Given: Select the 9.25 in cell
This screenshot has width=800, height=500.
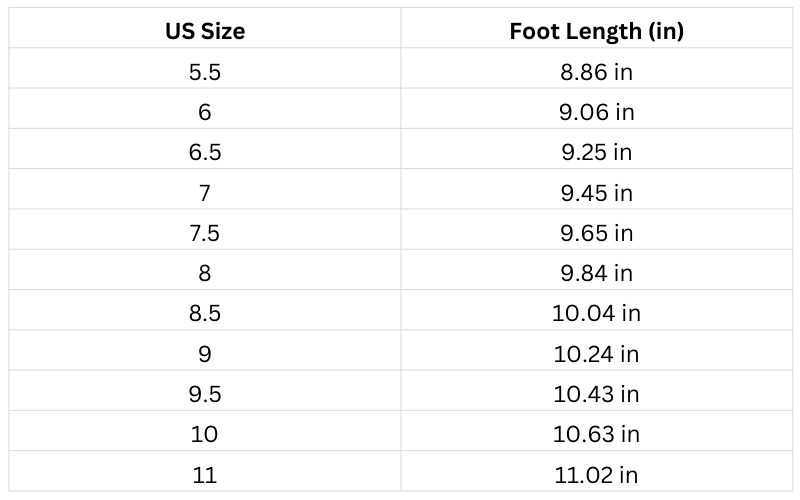Looking at the screenshot, I should click(596, 152).
